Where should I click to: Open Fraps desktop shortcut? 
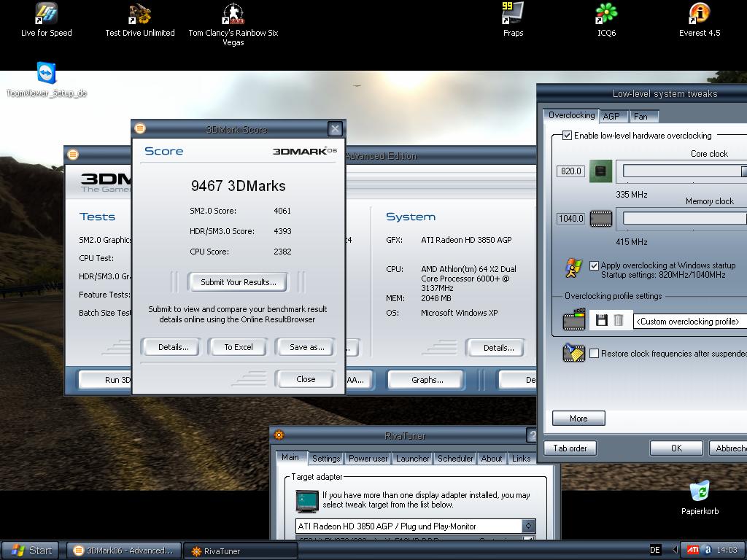(513, 20)
